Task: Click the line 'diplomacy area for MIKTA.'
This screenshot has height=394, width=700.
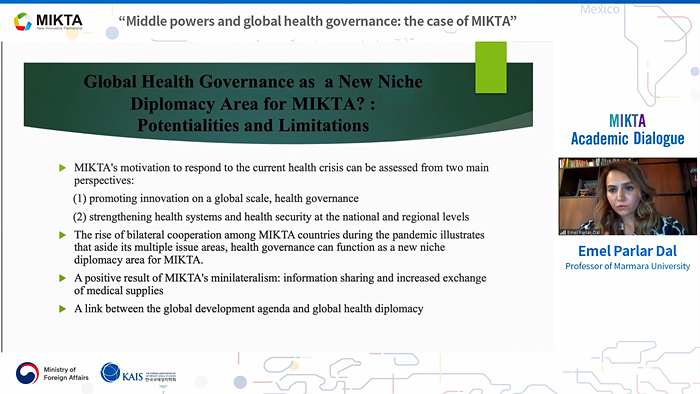Action: tap(138, 260)
